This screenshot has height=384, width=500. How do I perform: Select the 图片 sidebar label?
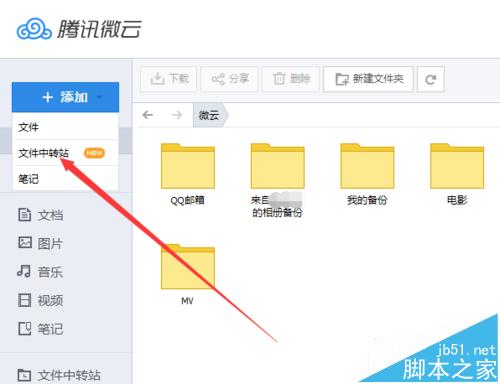(50, 244)
